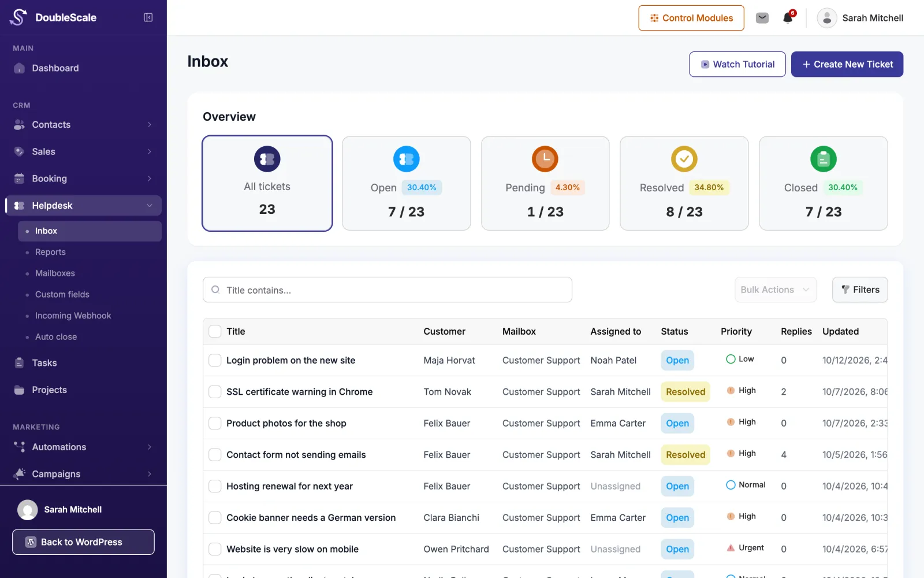Expand the Booking submenu chevron
924x578 pixels.
(x=150, y=179)
